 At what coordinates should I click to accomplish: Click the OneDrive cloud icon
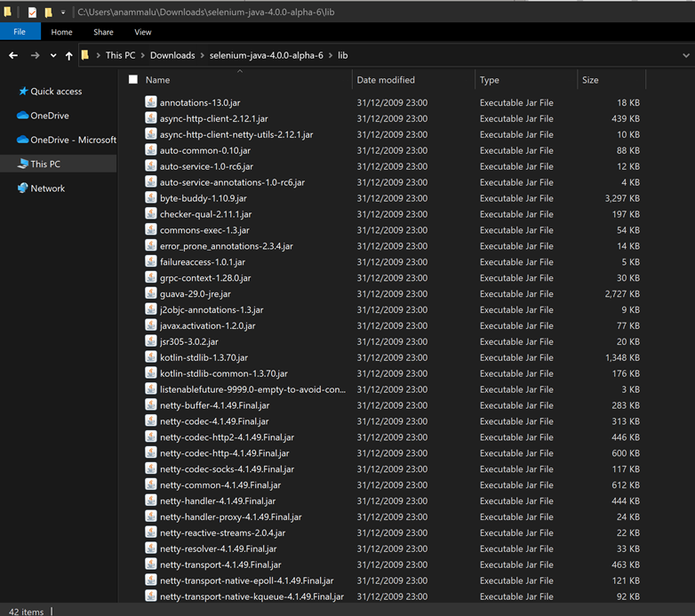click(x=22, y=116)
